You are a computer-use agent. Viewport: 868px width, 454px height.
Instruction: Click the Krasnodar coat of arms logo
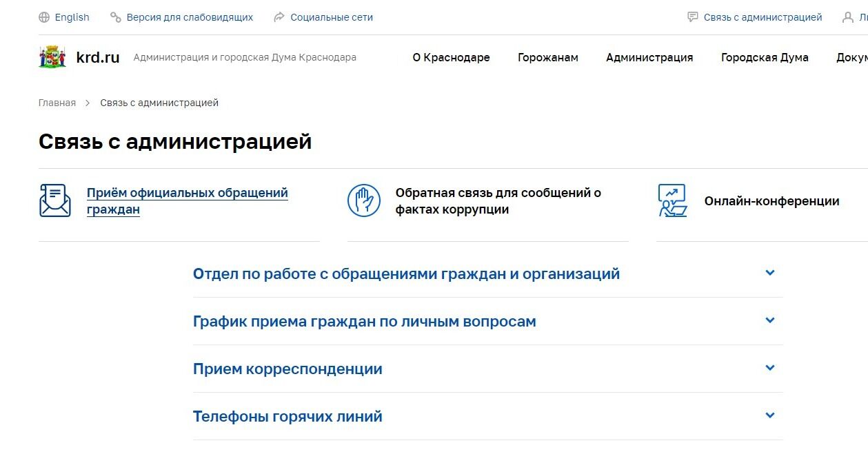pyautogui.click(x=53, y=57)
